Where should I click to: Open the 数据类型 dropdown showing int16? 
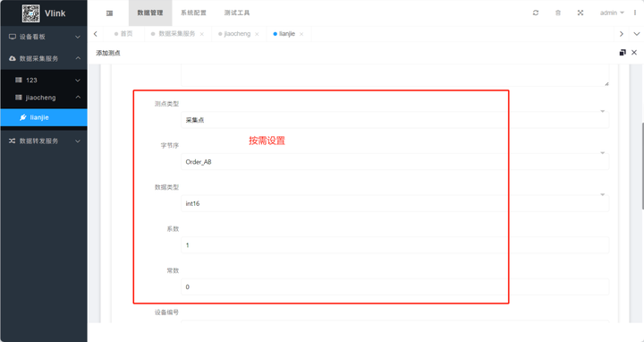[394, 203]
